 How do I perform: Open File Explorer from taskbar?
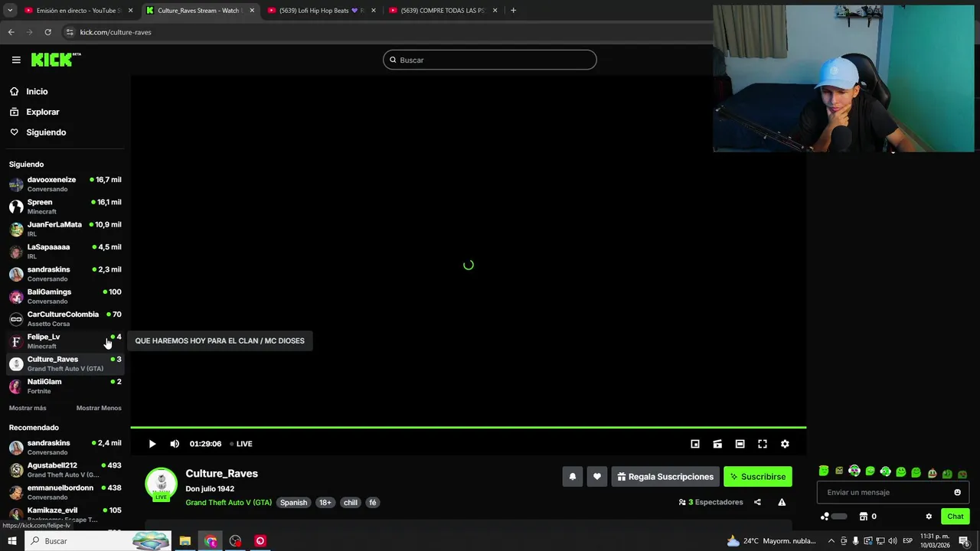pos(185,541)
